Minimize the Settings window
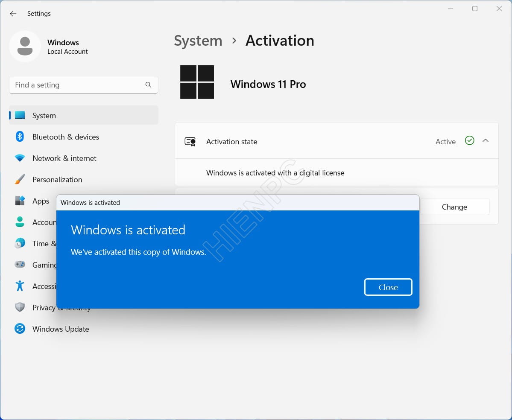Viewport: 512px width, 420px height. click(451, 9)
